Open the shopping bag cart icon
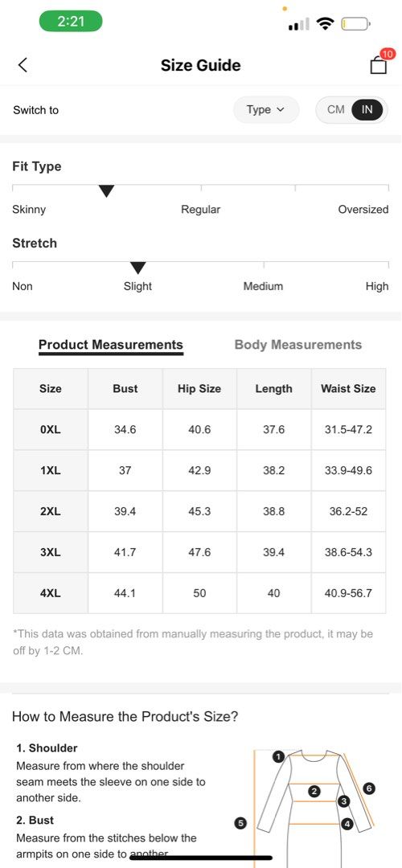The image size is (402, 868). pos(378,65)
